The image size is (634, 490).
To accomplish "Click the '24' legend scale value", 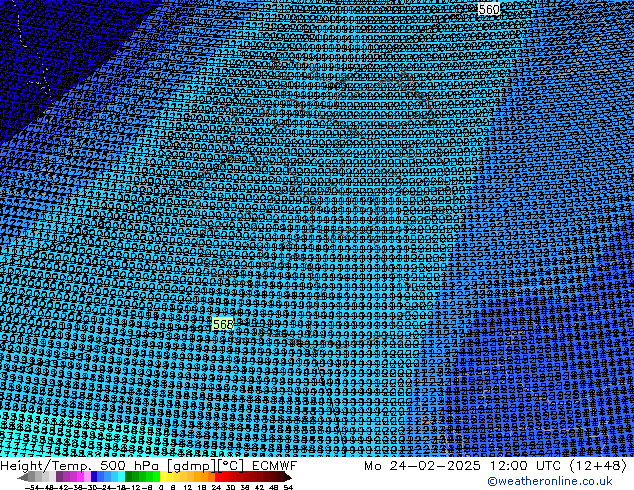I will click(x=216, y=487).
